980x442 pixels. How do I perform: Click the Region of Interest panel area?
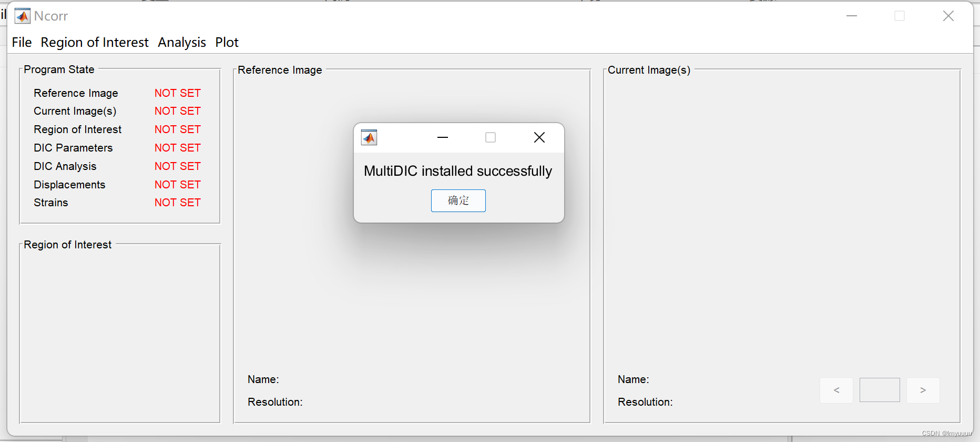tap(120, 331)
